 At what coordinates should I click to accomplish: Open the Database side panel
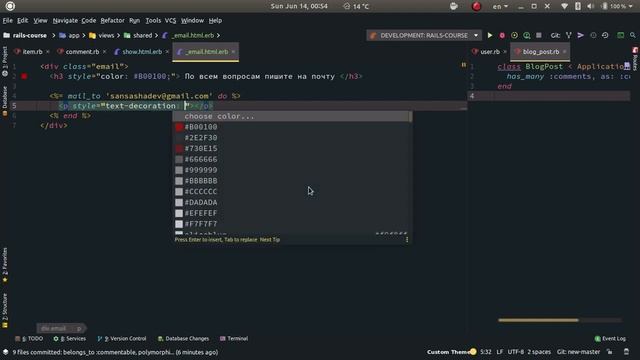[4, 101]
